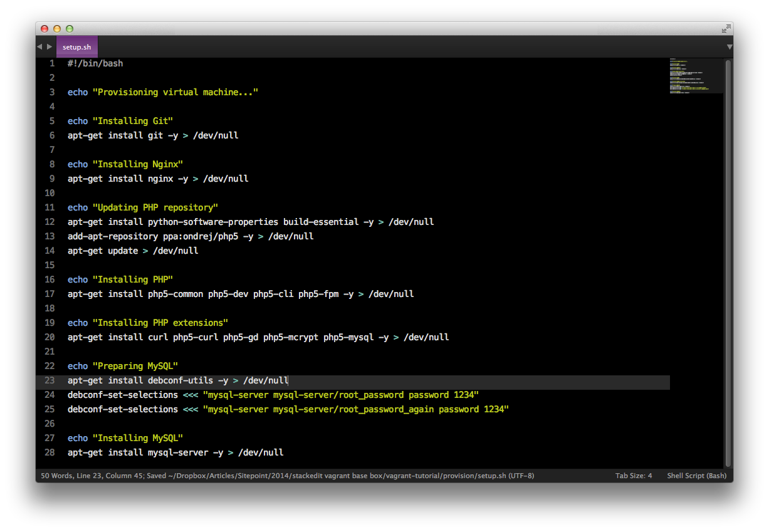Open the Shell Script (Bash) syntax selector
The height and width of the screenshot is (532, 769).
pyautogui.click(x=696, y=476)
